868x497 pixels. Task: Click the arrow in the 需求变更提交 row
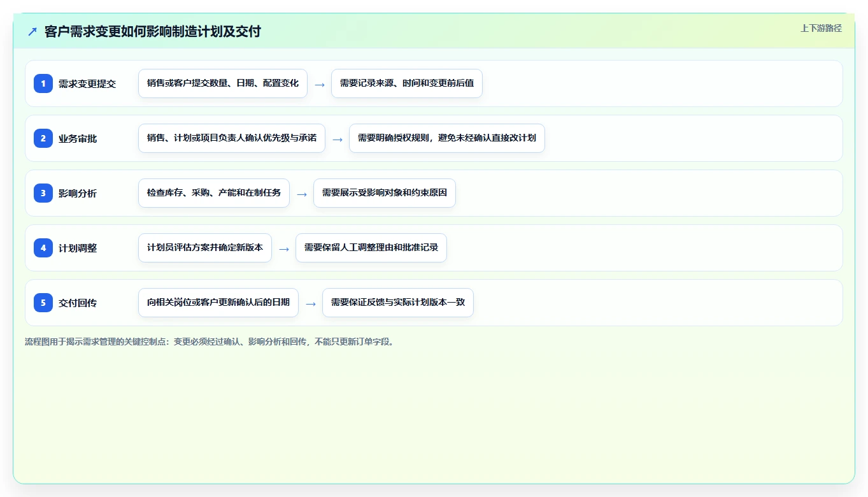pyautogui.click(x=320, y=84)
